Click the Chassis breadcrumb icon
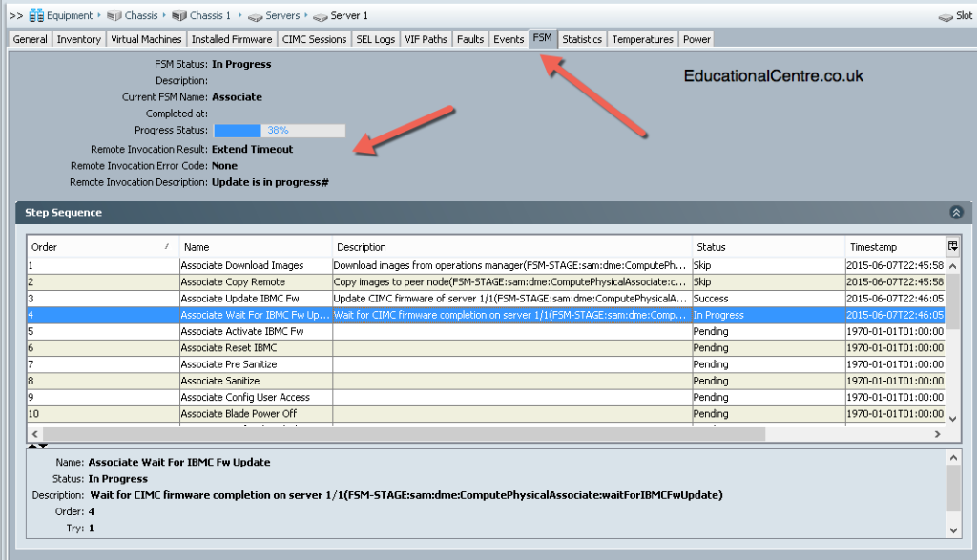This screenshot has width=977, height=560. coord(114,15)
